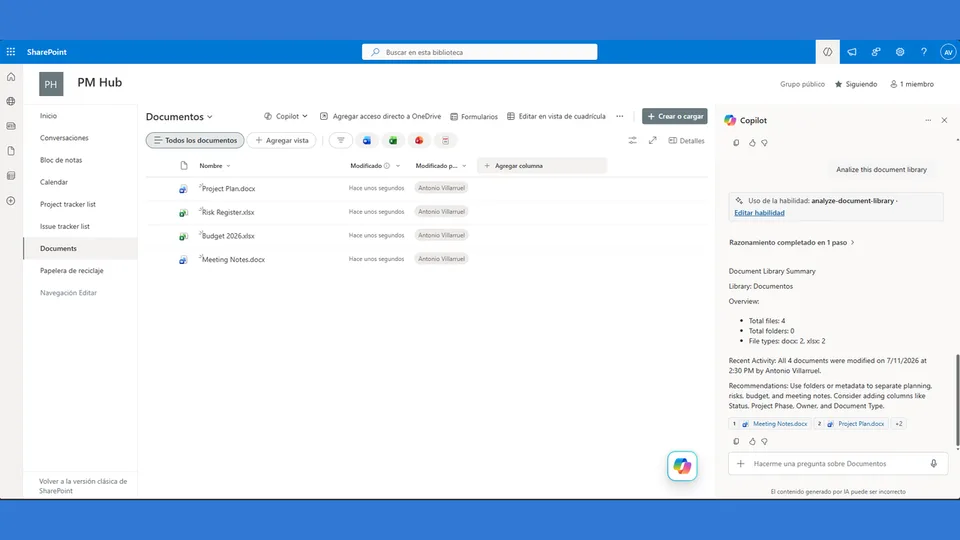Open the 'Modificado p...' column header menu
Screen dimensions: 960x540
tap(441, 166)
